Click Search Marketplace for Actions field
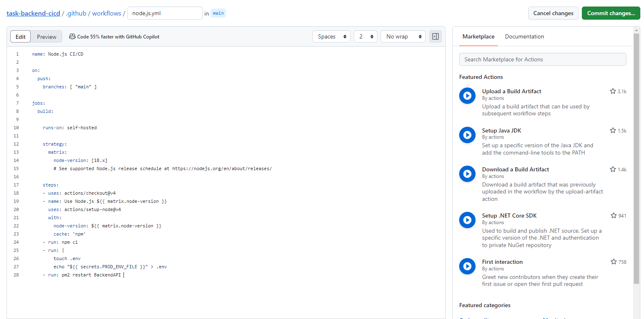The width and height of the screenshot is (644, 319). [x=543, y=59]
